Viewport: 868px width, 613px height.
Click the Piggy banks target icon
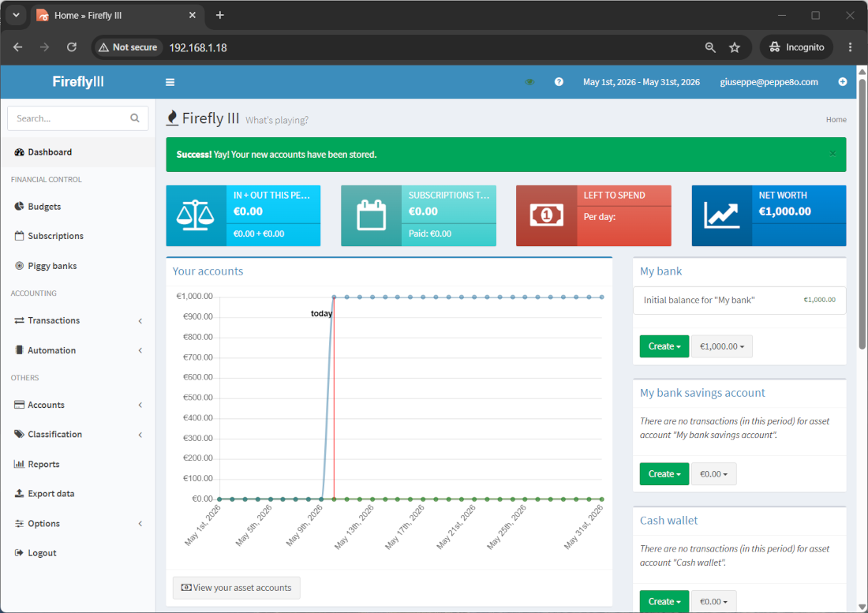pos(20,266)
